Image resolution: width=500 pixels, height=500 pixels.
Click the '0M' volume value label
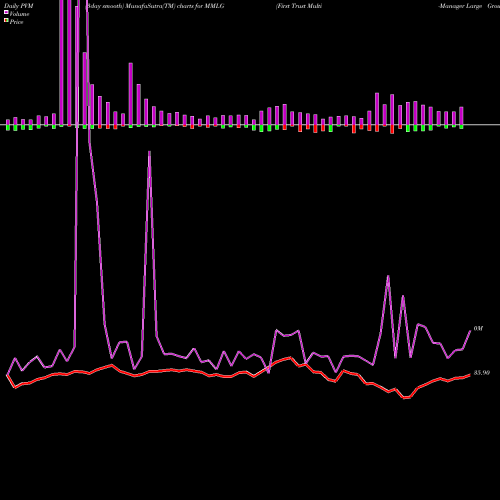[x=478, y=328]
